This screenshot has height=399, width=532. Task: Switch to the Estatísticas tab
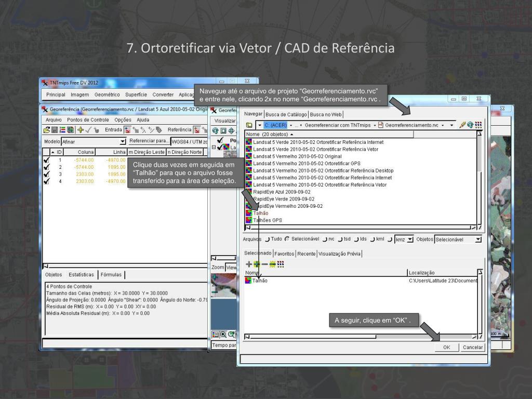(x=81, y=274)
